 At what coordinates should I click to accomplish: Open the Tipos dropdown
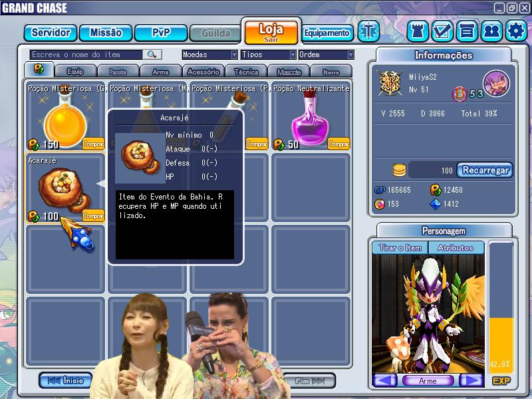pyautogui.click(x=269, y=55)
